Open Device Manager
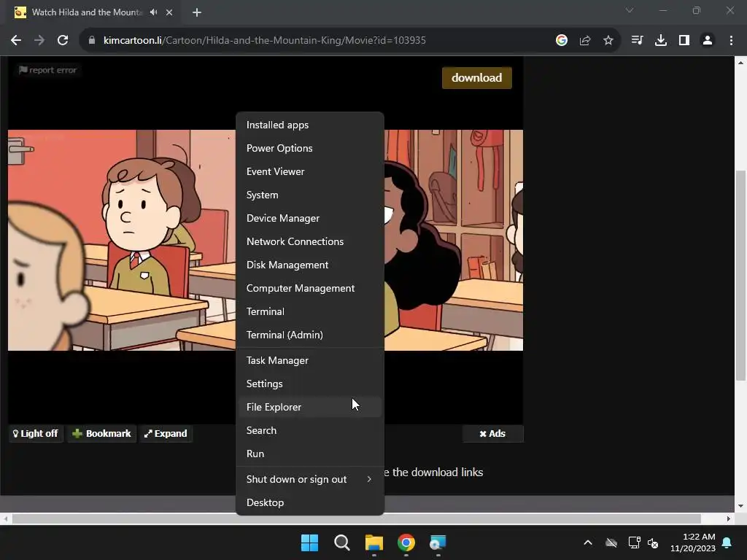This screenshot has height=560, width=747. click(310, 218)
